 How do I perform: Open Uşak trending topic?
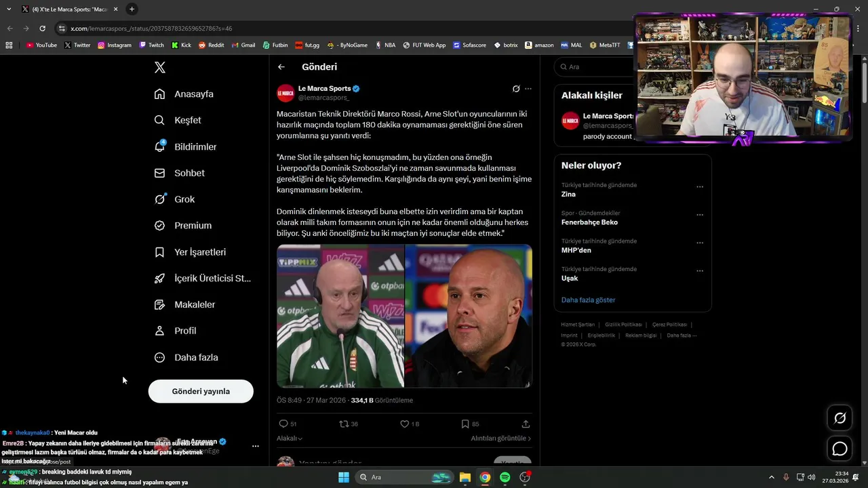pyautogui.click(x=570, y=279)
